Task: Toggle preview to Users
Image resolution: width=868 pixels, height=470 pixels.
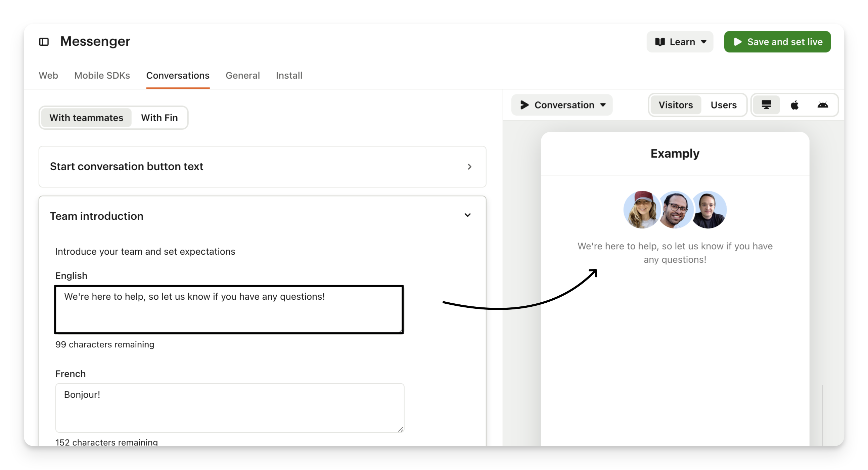Action: [x=724, y=105]
